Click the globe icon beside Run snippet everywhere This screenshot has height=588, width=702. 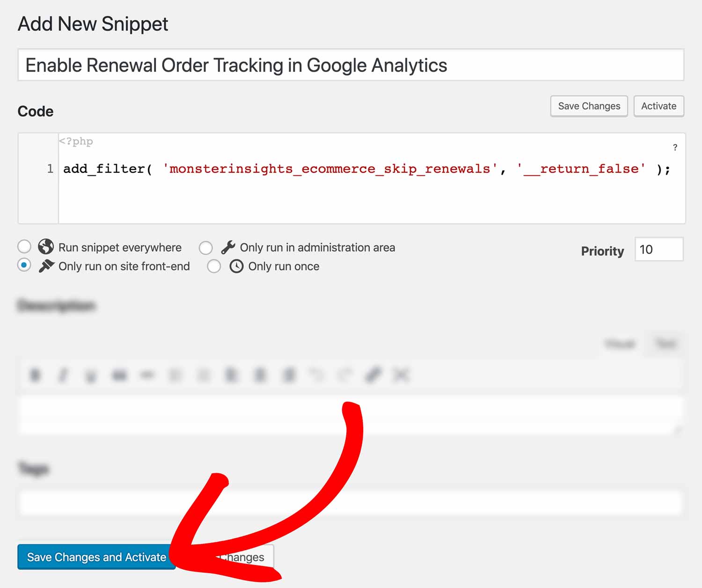[x=46, y=247]
